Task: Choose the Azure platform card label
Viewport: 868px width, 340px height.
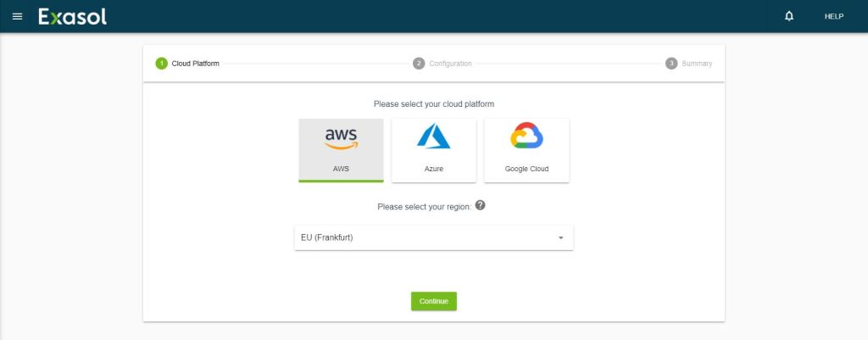Action: pyautogui.click(x=434, y=169)
